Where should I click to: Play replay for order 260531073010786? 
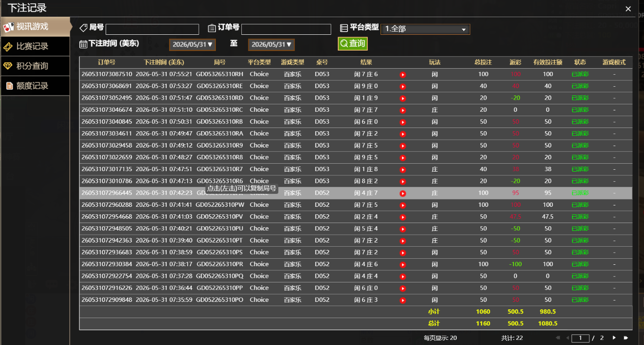403,182
